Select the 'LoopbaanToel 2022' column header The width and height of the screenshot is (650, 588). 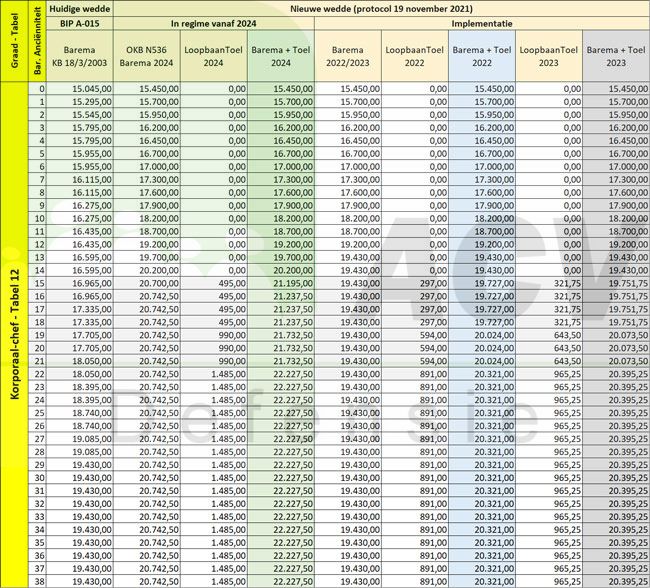[415, 56]
